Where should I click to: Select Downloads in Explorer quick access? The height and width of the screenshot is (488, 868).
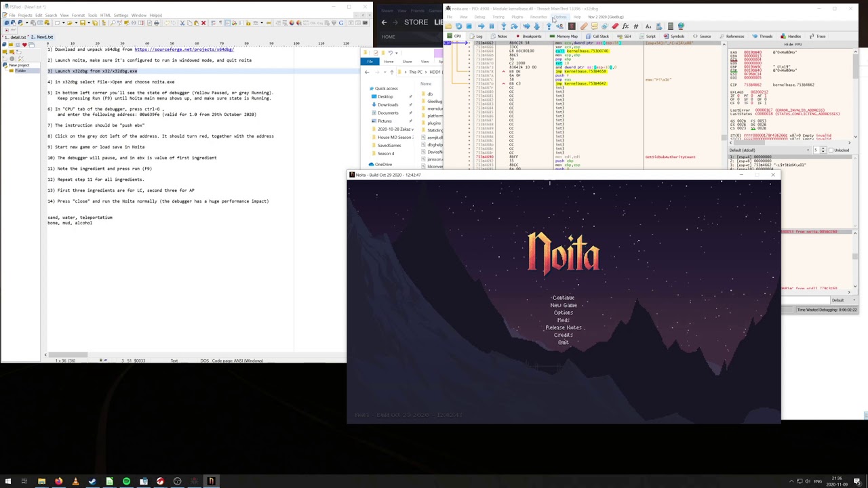point(388,104)
